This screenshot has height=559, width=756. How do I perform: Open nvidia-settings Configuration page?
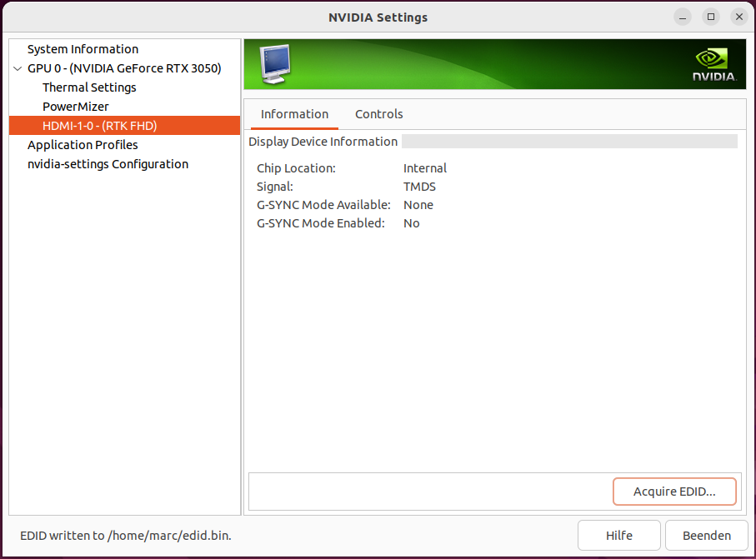click(108, 164)
